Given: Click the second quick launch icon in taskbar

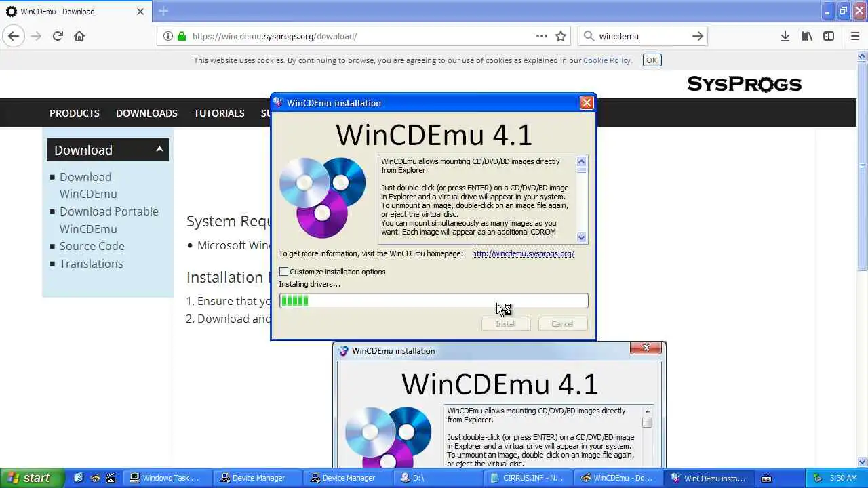Looking at the screenshot, I should tap(95, 478).
